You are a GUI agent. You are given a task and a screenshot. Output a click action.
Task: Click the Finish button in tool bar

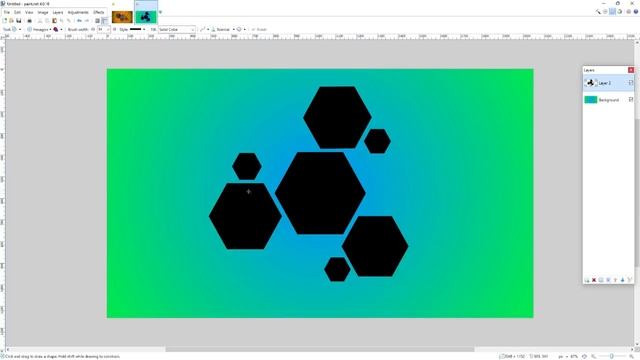259,29
